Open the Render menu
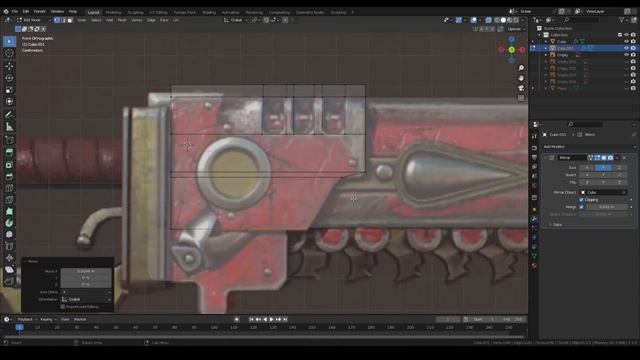Screen dimensions: 640x360 [x=40, y=11]
